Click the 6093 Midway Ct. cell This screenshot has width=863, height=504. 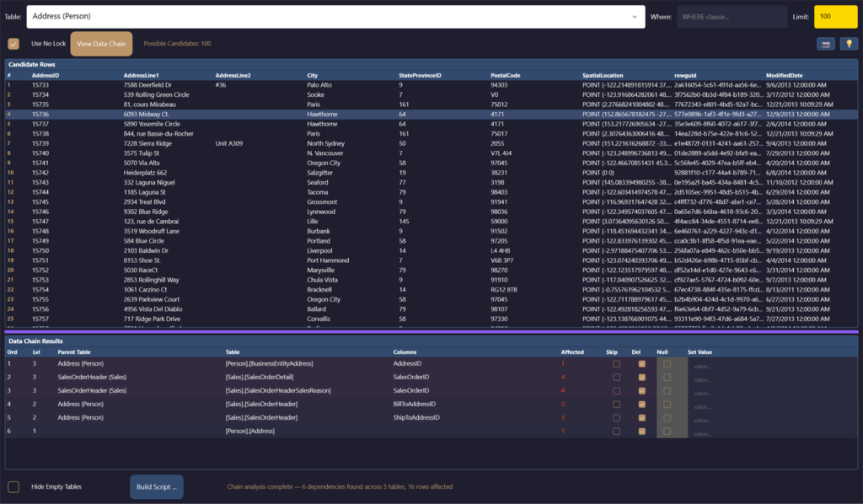click(146, 115)
